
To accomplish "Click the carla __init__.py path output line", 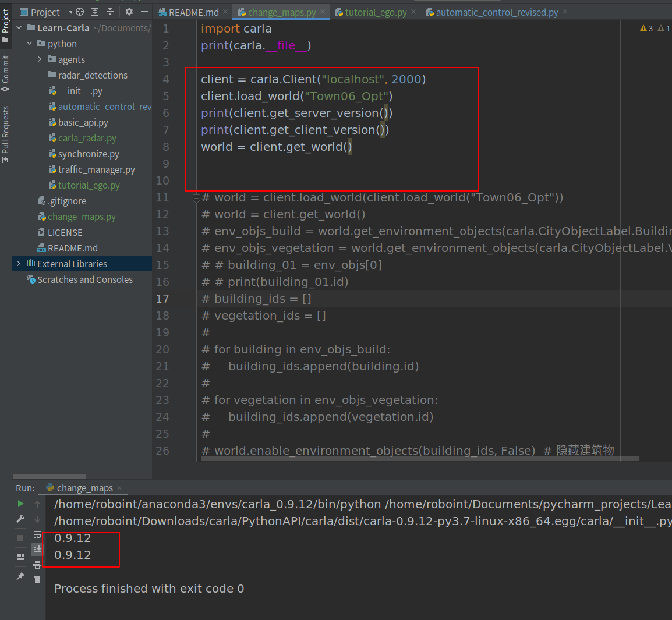I will click(x=363, y=521).
